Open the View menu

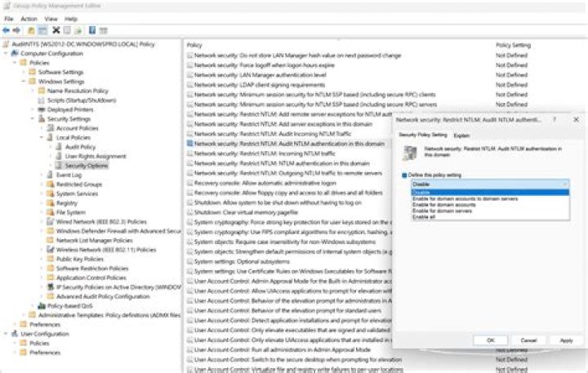[x=51, y=19]
